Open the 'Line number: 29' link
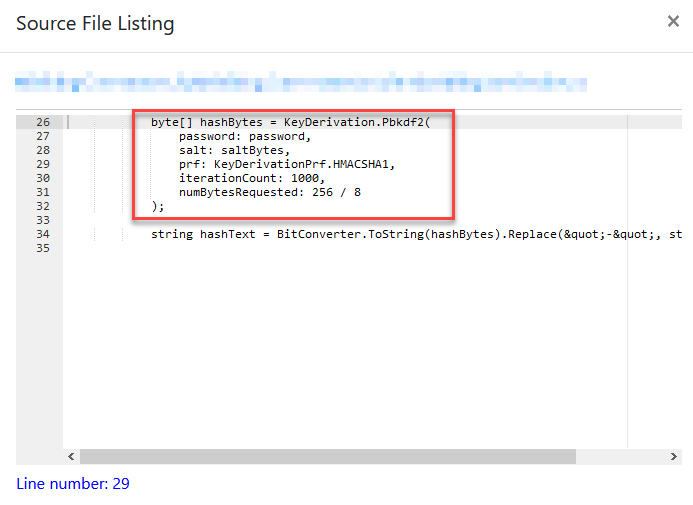The image size is (693, 505). (73, 484)
